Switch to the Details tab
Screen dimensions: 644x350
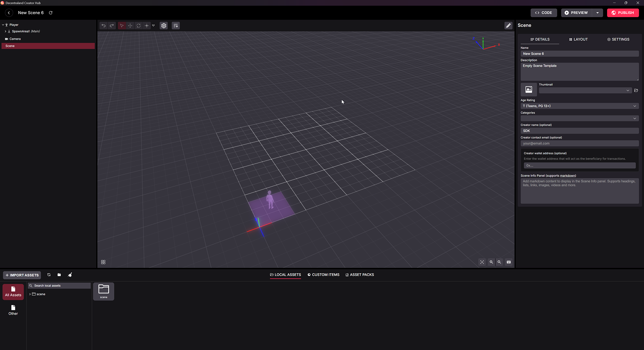pyautogui.click(x=540, y=40)
